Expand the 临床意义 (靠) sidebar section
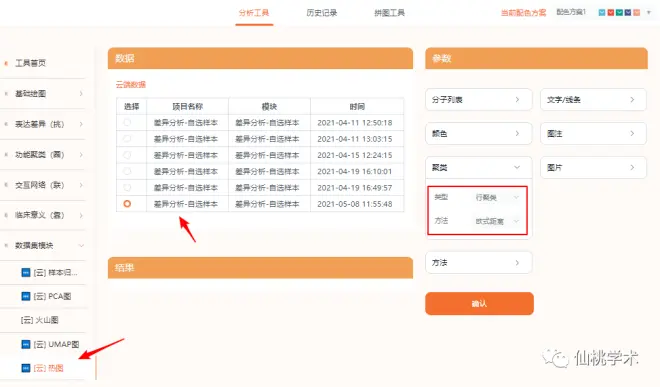 [x=81, y=215]
